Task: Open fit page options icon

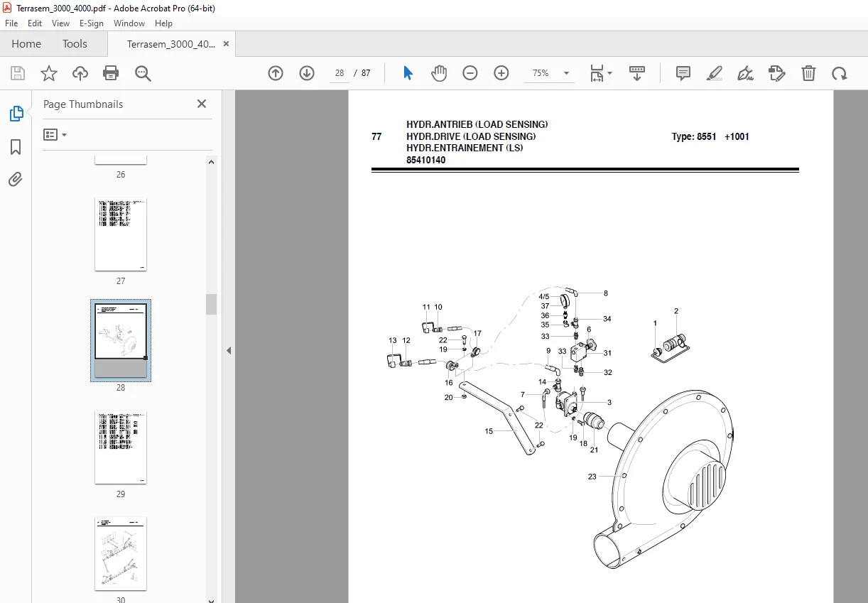Action: pos(601,73)
